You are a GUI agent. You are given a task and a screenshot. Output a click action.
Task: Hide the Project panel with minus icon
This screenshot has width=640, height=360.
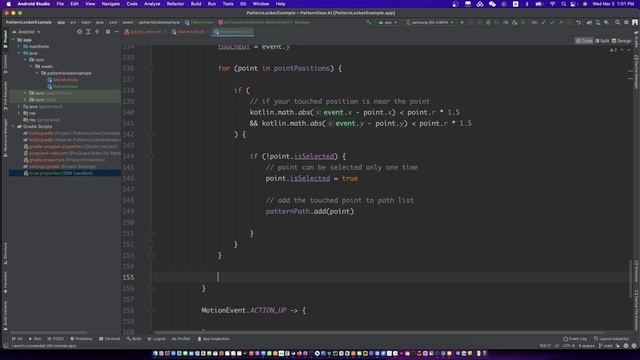pos(116,31)
